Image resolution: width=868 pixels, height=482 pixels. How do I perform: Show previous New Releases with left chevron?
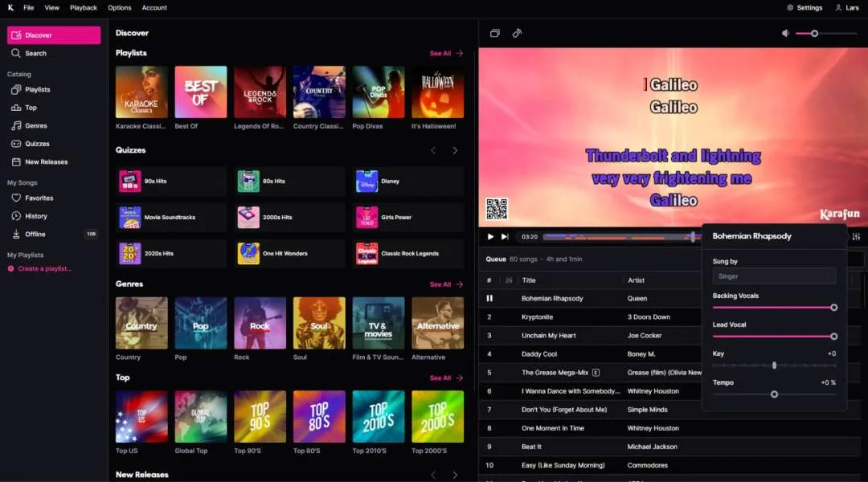click(433, 475)
